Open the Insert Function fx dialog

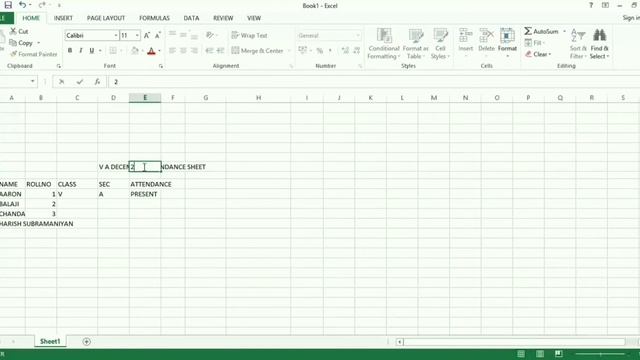97,82
